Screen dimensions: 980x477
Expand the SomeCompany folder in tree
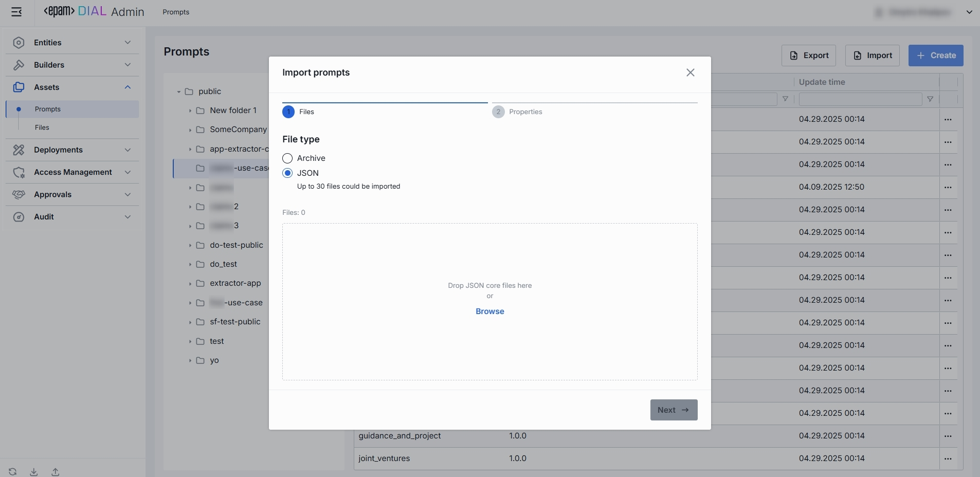click(x=190, y=130)
